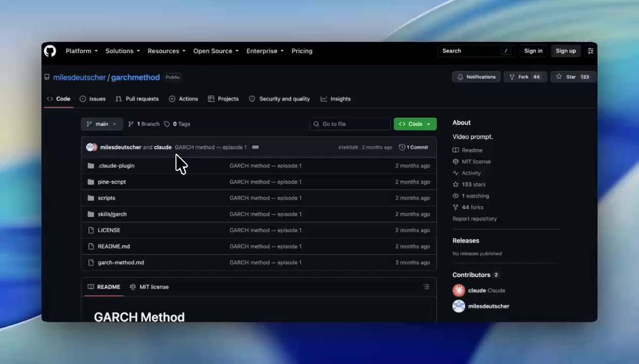Open the main branch dropdown

click(102, 124)
